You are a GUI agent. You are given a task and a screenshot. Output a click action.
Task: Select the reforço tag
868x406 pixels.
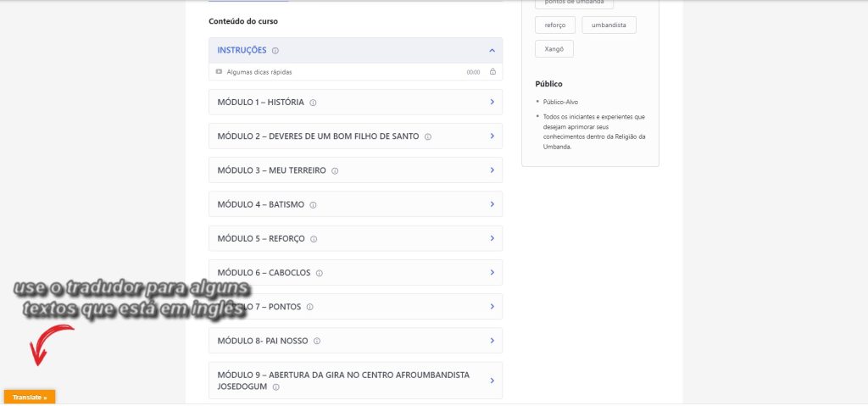555,25
